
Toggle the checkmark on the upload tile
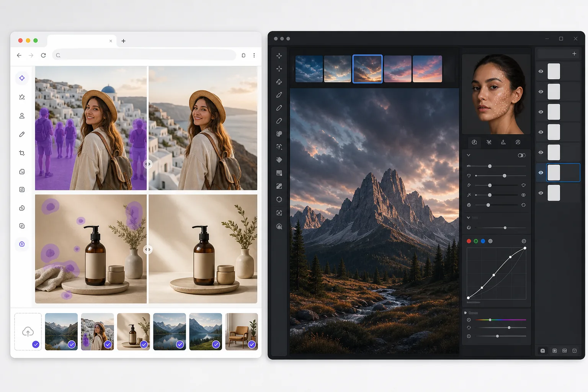(x=36, y=345)
